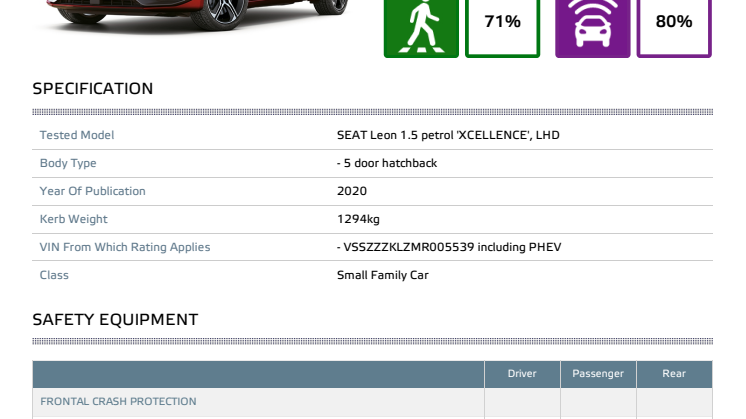This screenshot has width=746, height=419.
Task: Select the 1294kg kerb weight value
Action: pyautogui.click(x=358, y=219)
